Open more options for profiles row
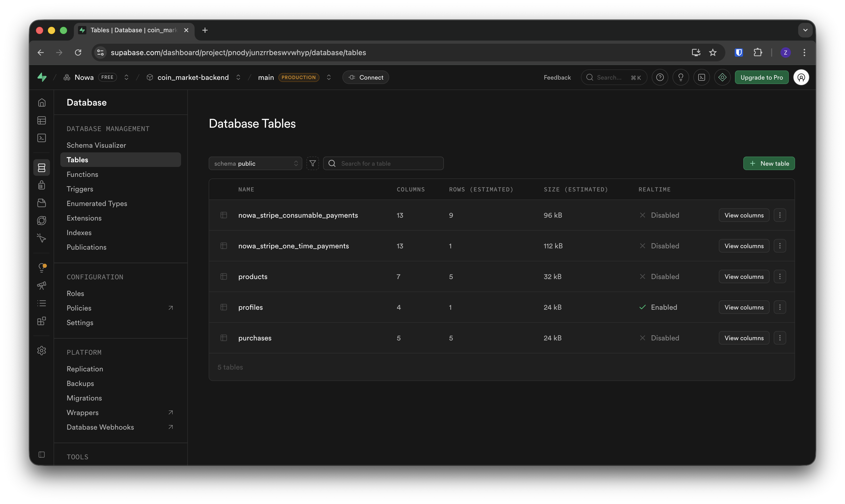845x504 pixels. click(x=780, y=307)
